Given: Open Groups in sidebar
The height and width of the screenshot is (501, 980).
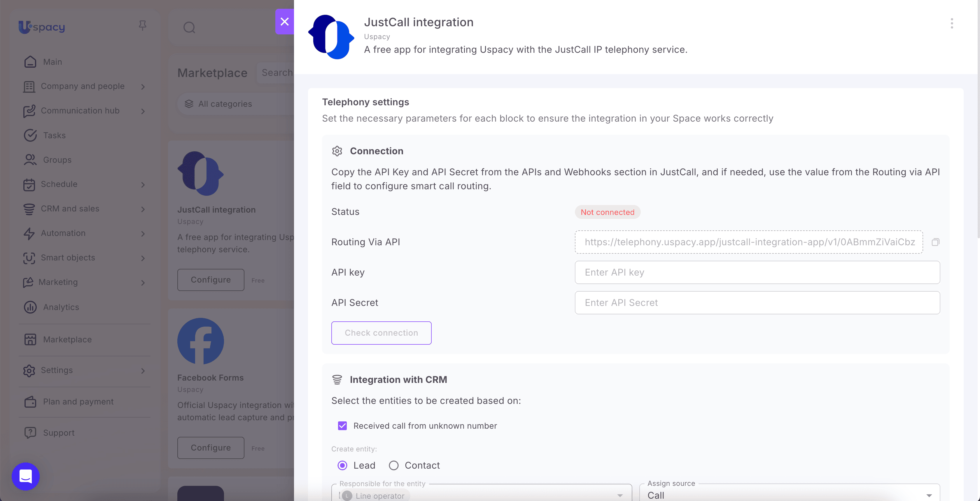Looking at the screenshot, I should pos(57,160).
